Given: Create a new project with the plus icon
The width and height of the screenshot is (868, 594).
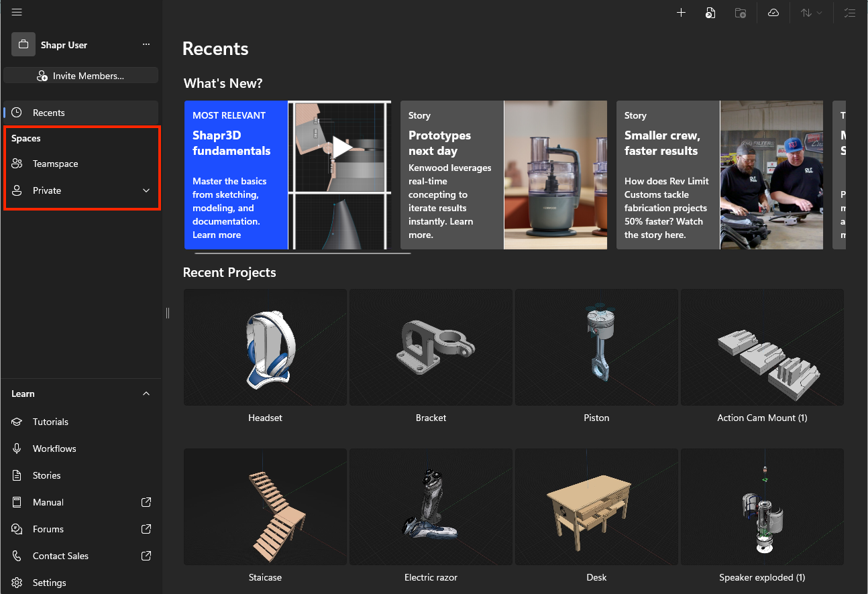Looking at the screenshot, I should 681,13.
